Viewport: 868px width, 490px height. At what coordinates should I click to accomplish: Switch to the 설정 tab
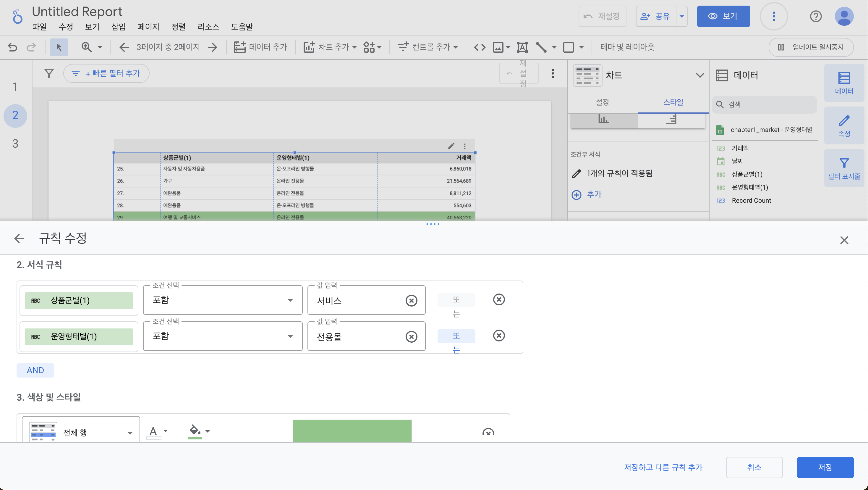click(x=602, y=102)
